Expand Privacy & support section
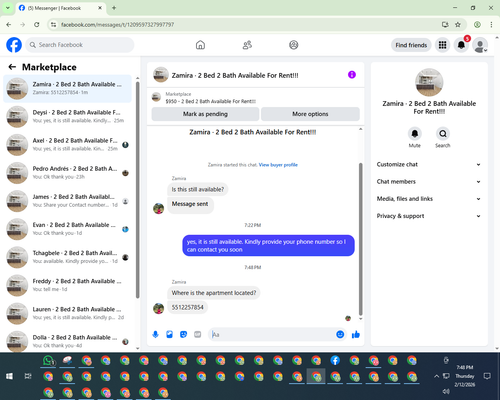The width and height of the screenshot is (500, 400). 429,216
